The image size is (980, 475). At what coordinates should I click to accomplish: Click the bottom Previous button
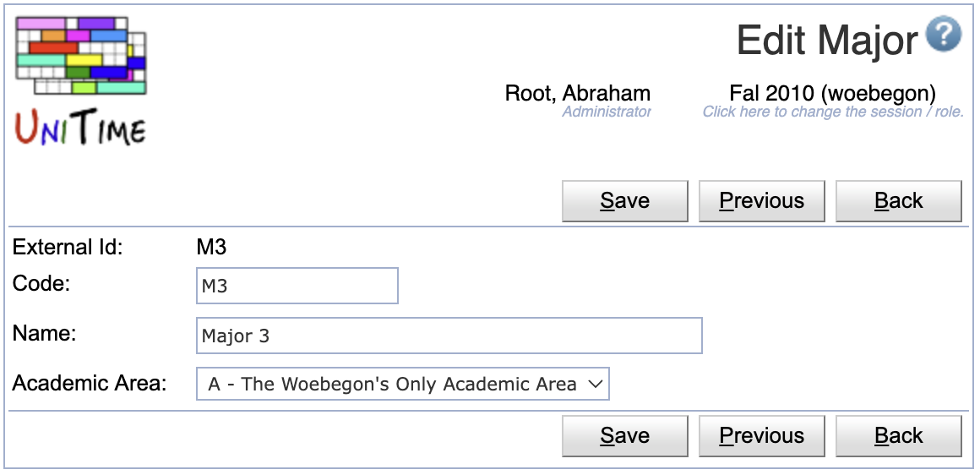tap(762, 436)
